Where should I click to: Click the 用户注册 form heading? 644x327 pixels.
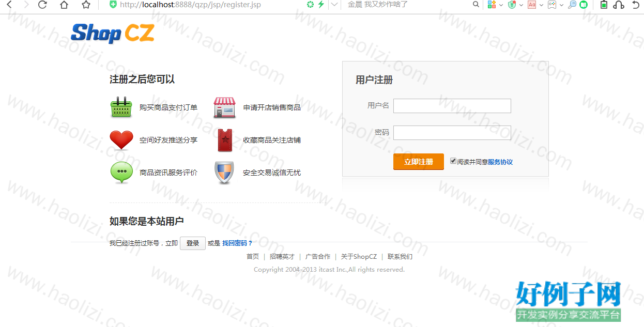(374, 80)
